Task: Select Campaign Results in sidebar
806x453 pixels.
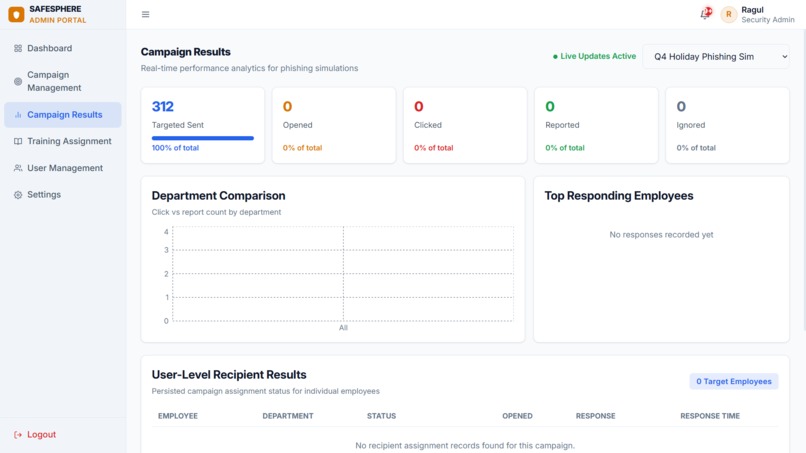Action: pyautogui.click(x=63, y=115)
